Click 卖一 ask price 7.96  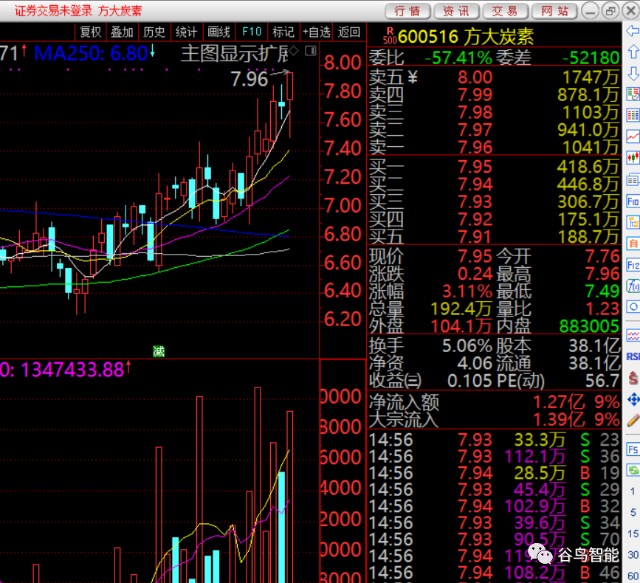(x=475, y=147)
